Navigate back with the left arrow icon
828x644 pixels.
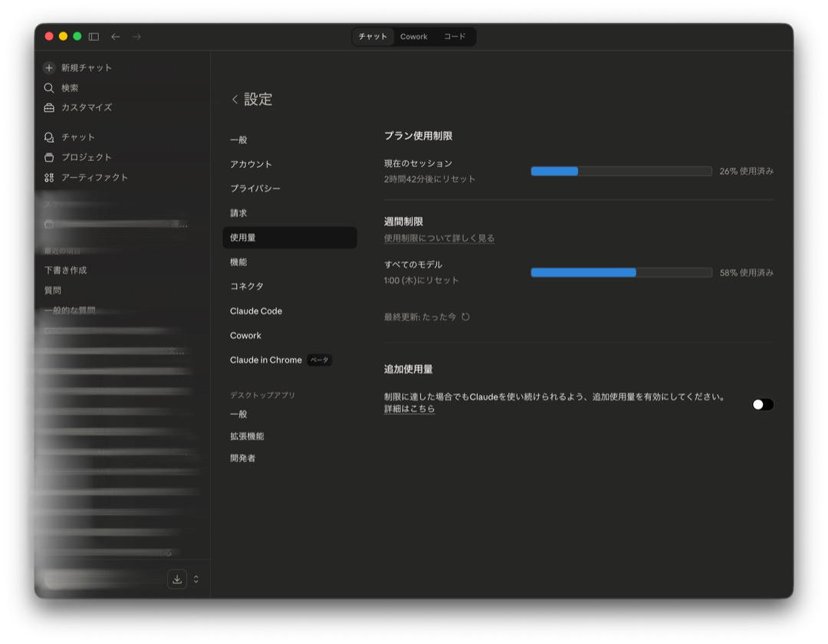pos(116,37)
